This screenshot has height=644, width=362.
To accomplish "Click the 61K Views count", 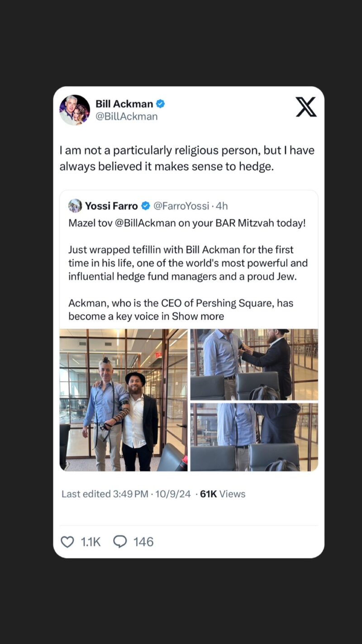I will tap(223, 494).
